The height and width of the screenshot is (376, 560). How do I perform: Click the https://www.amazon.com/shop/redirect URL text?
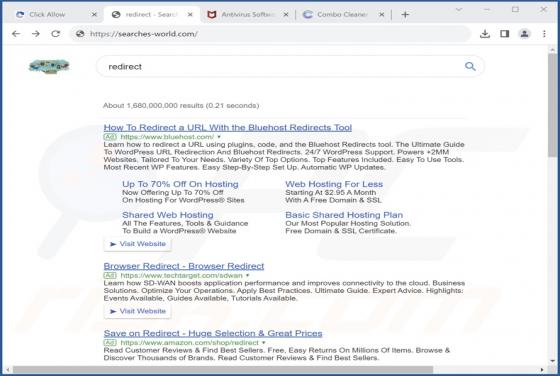pos(189,342)
